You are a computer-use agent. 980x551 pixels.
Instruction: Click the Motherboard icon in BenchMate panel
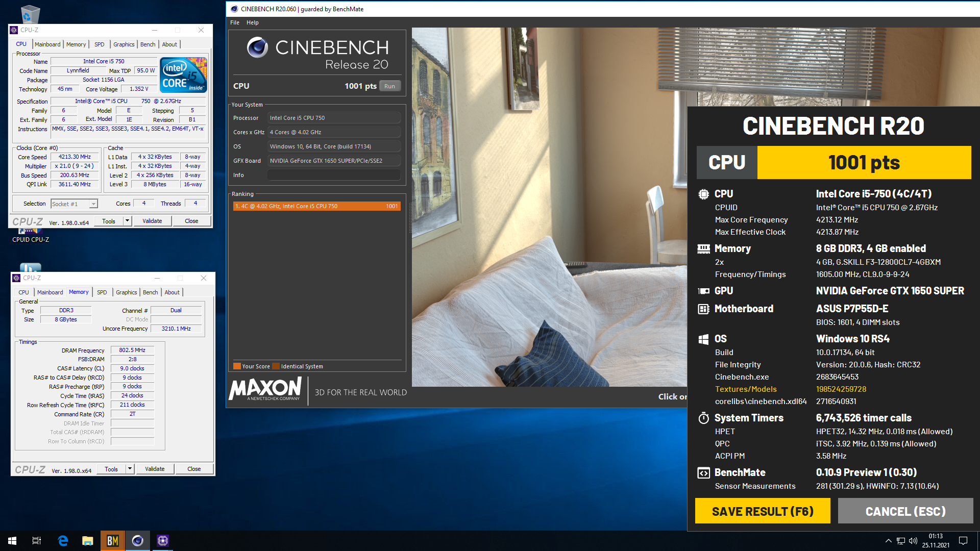click(703, 309)
